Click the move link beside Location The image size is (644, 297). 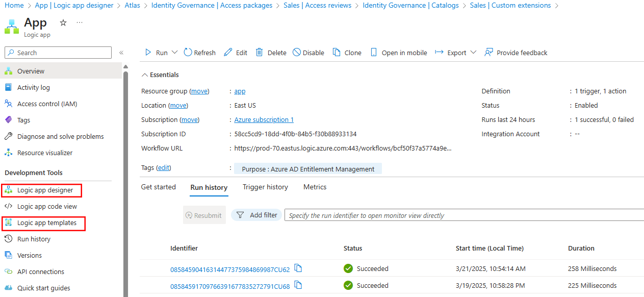click(178, 106)
